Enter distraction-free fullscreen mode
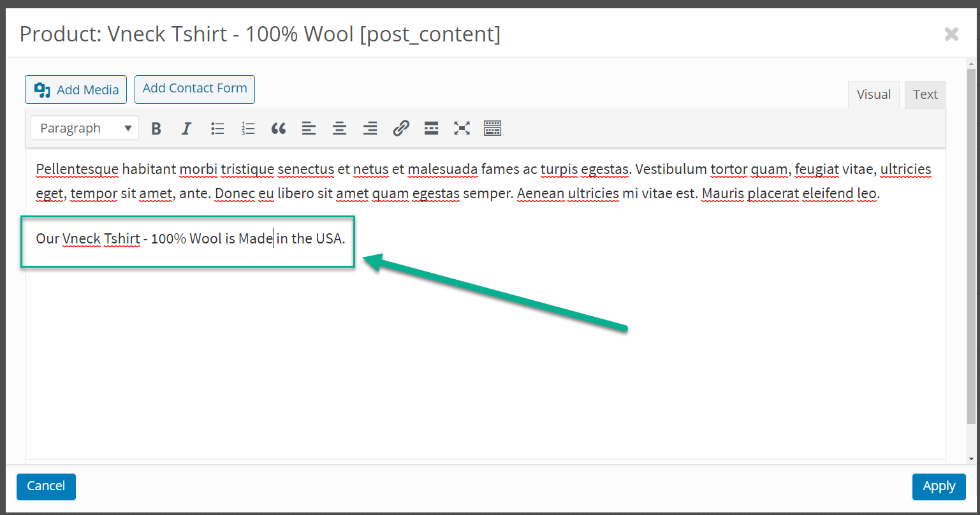Screen dimensions: 980x515 point(462,129)
